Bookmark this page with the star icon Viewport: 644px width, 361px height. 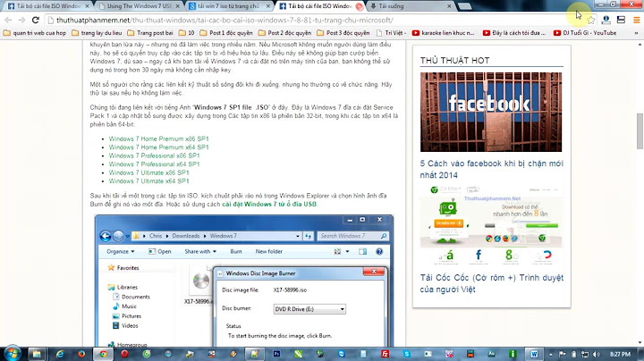pos(590,20)
